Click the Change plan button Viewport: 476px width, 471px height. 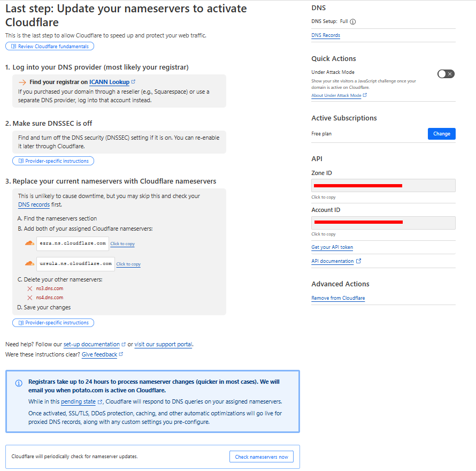(x=441, y=134)
